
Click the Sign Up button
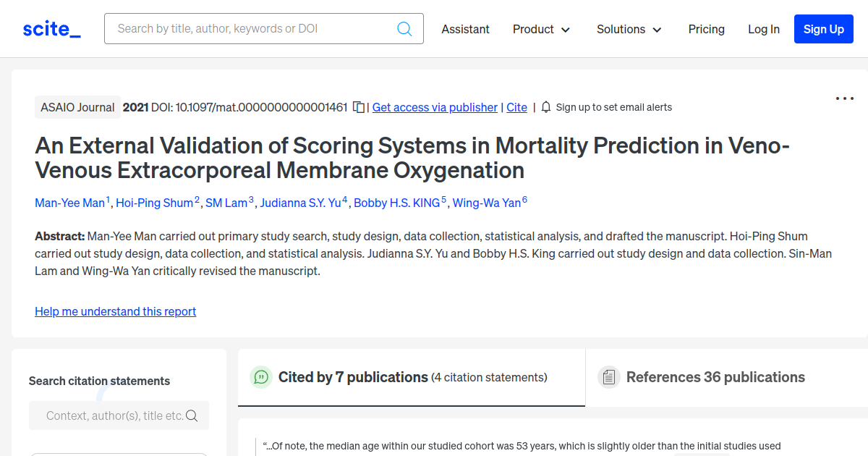[823, 29]
